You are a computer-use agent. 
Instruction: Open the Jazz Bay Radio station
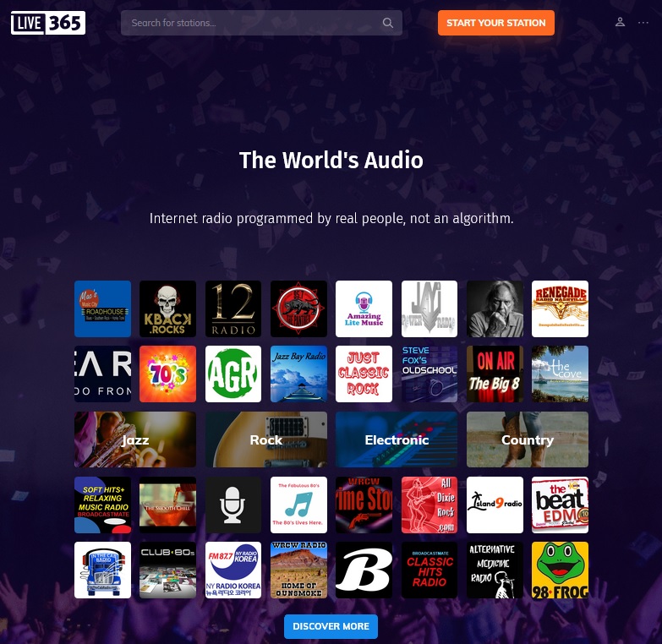(298, 374)
